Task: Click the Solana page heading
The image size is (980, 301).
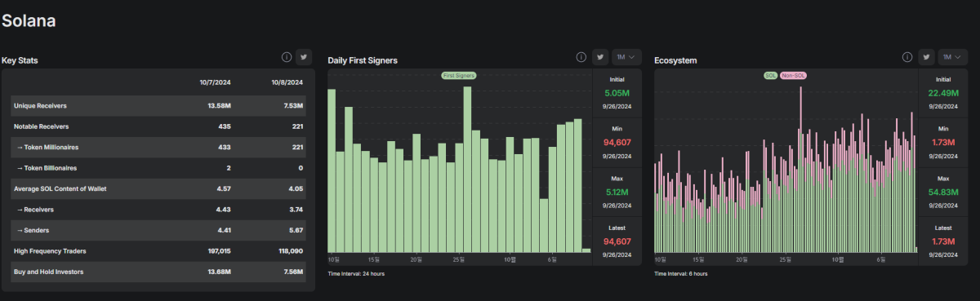Action: click(x=29, y=21)
